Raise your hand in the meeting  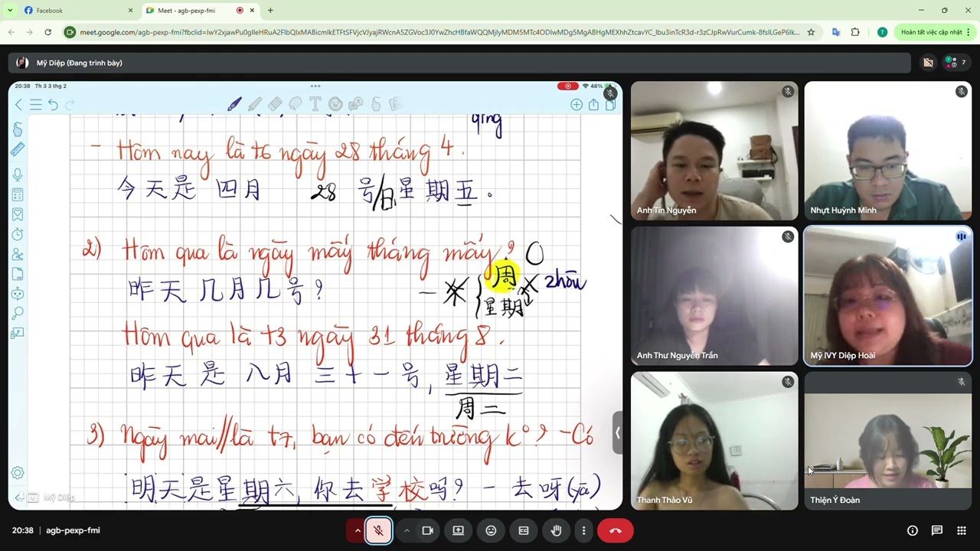(557, 530)
